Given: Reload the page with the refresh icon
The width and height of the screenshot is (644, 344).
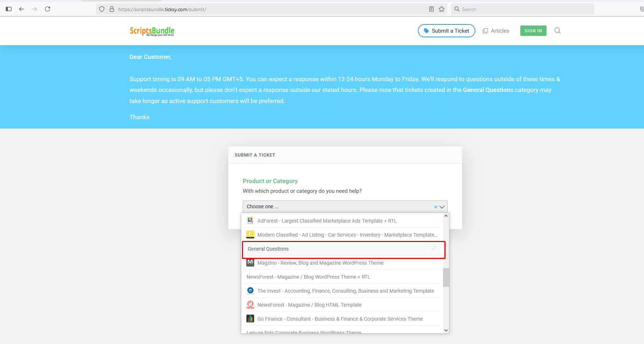Looking at the screenshot, I should 47,9.
